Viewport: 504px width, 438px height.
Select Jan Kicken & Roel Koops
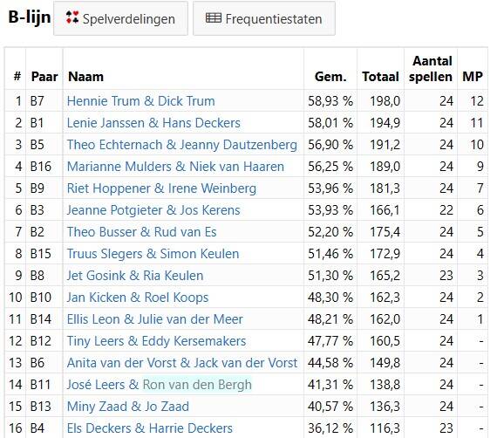coord(138,298)
